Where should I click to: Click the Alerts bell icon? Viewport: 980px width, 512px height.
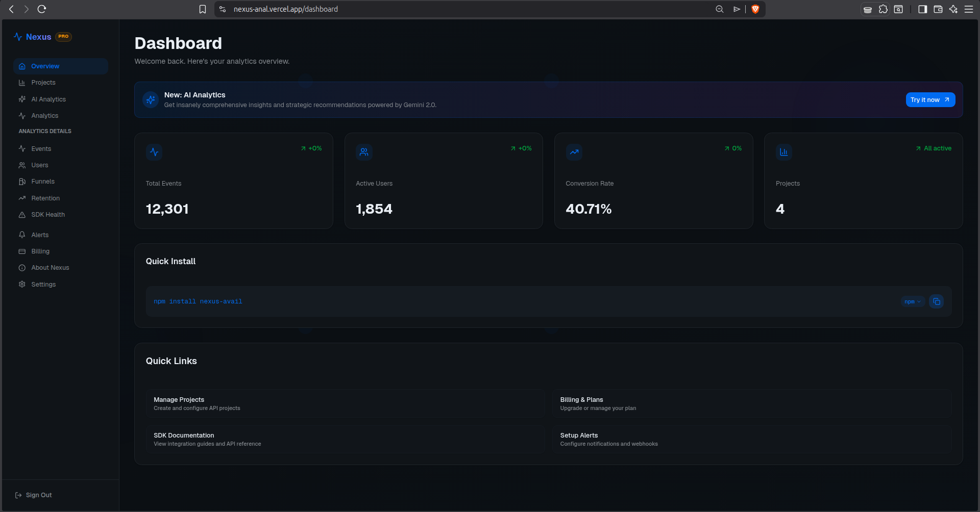coord(22,235)
